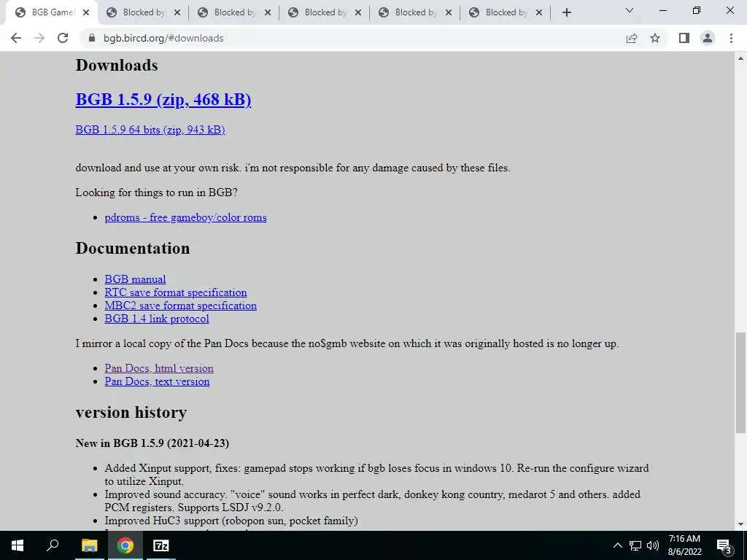
Task: Click the version history heading
Action: tap(131, 413)
